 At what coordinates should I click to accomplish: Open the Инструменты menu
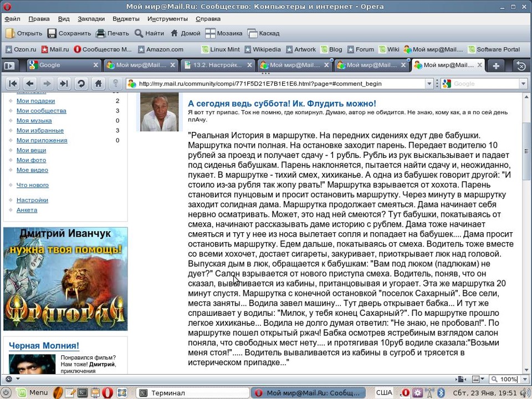click(167, 19)
